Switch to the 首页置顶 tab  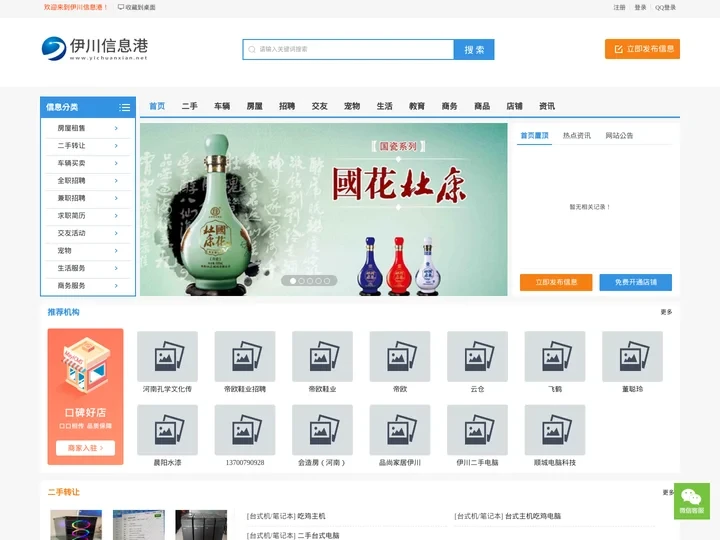534,135
